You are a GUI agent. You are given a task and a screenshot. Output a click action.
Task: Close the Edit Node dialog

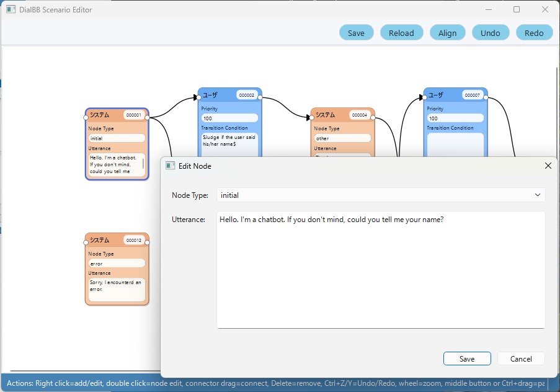pos(548,166)
